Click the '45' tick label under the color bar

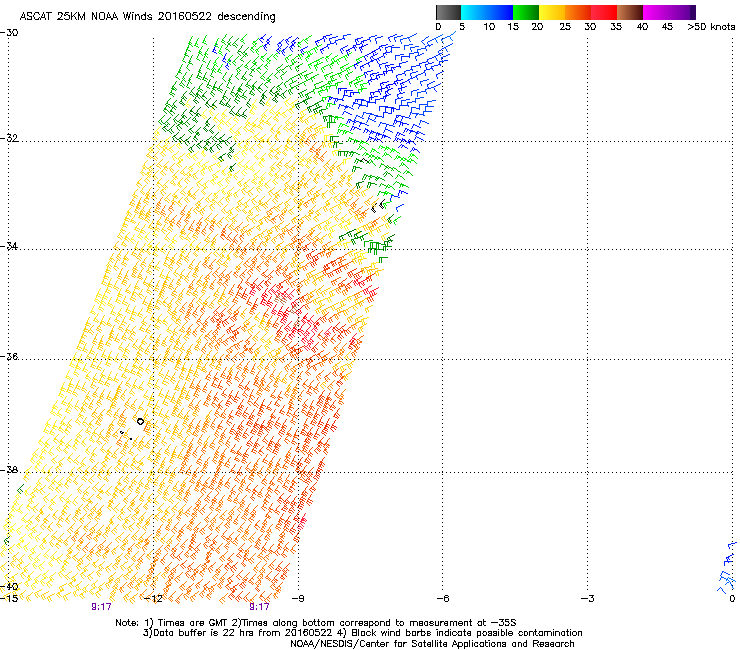pos(667,27)
